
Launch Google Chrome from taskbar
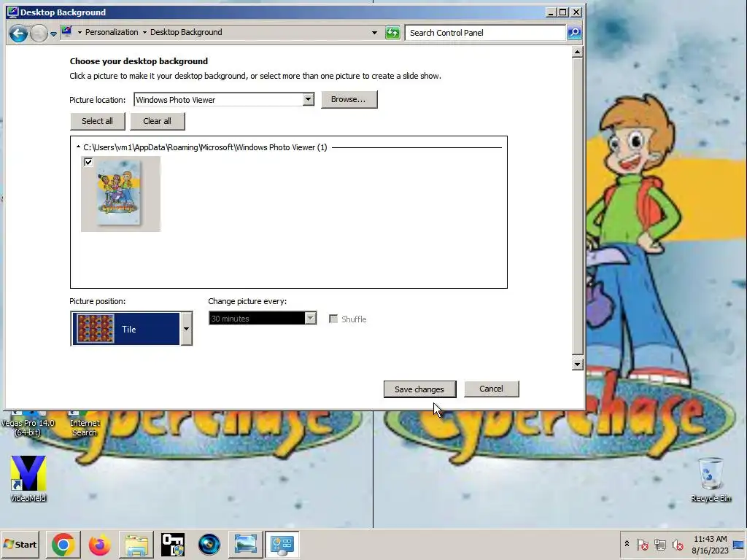[x=63, y=544]
